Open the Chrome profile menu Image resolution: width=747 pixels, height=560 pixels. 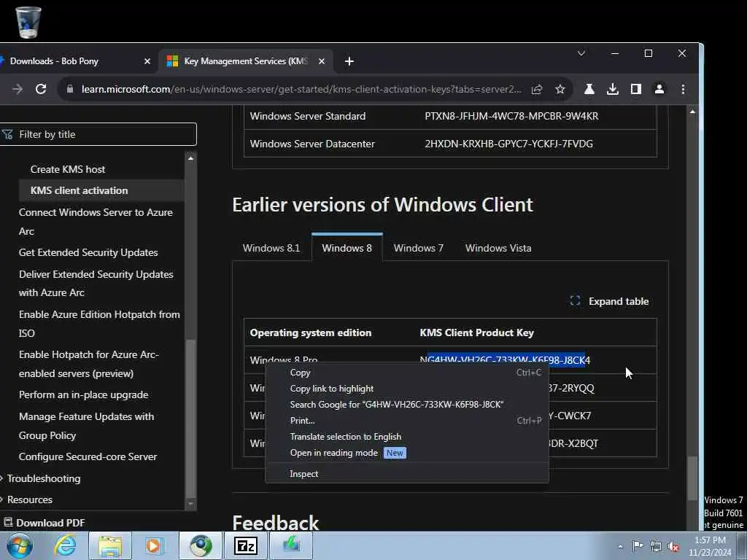tap(659, 89)
